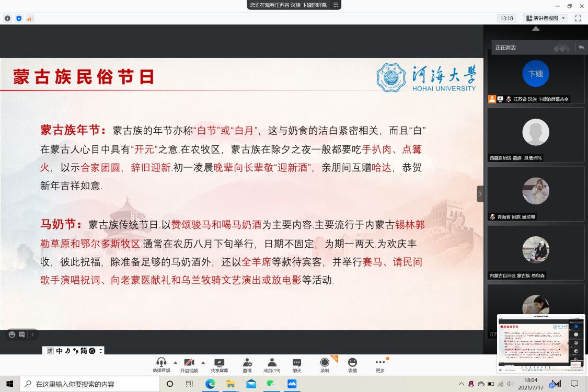Open the 邀请 invite icon
This screenshot has width=588, height=392.
(247, 363)
